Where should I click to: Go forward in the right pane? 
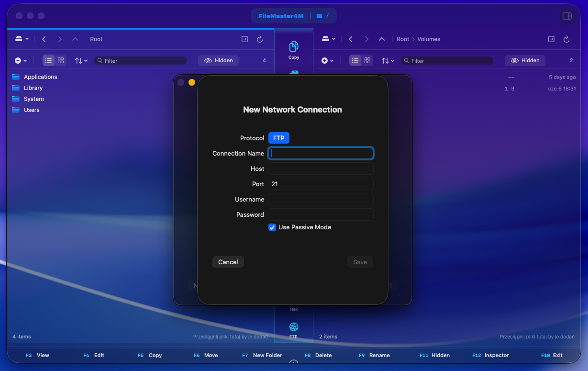point(366,39)
